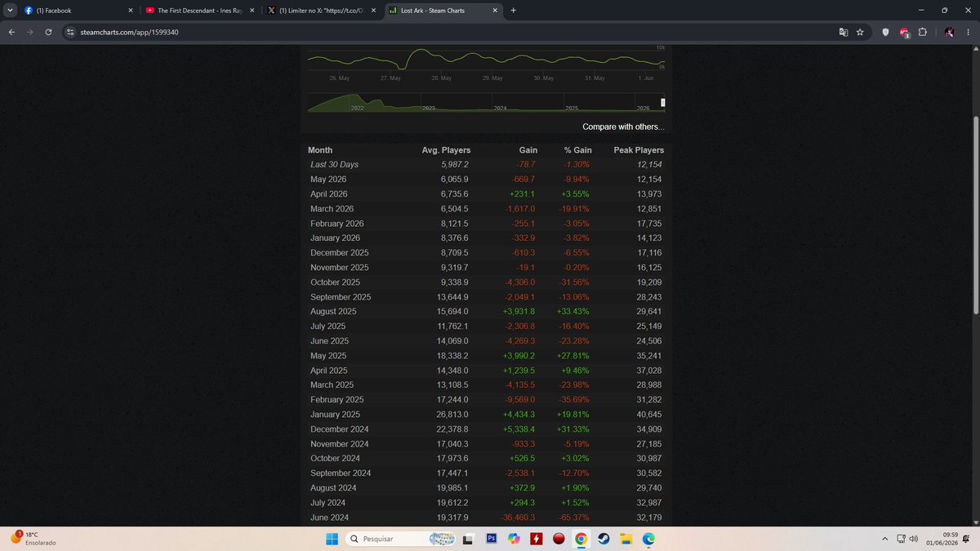Open the red ad-blocker extension icon
This screenshot has height=551, width=980.
point(904,33)
